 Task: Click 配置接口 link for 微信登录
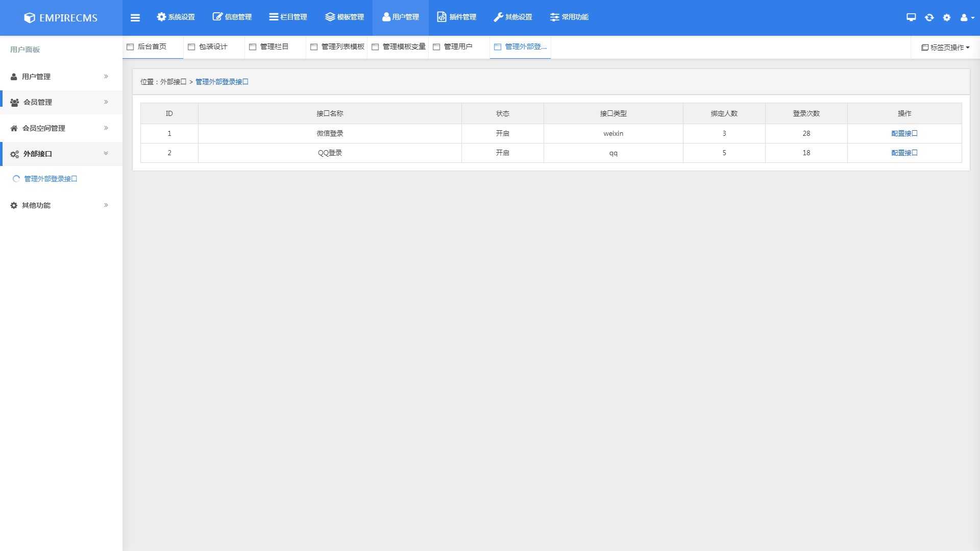point(904,134)
